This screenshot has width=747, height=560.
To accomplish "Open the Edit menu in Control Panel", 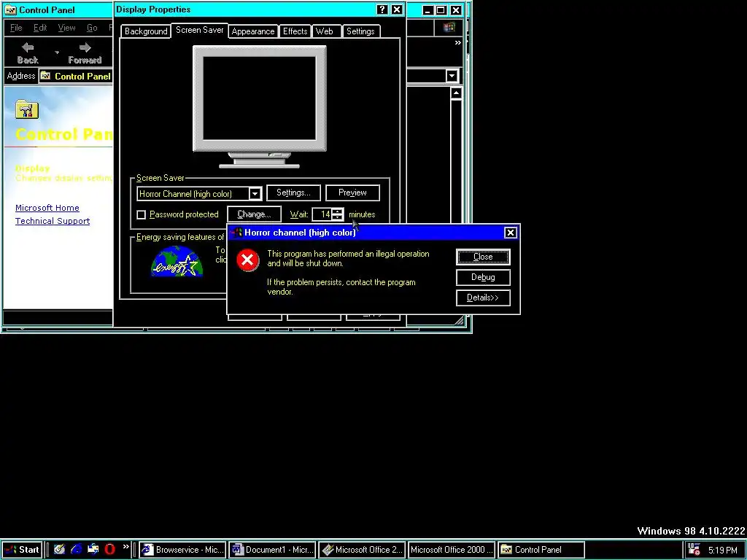I will click(x=40, y=28).
